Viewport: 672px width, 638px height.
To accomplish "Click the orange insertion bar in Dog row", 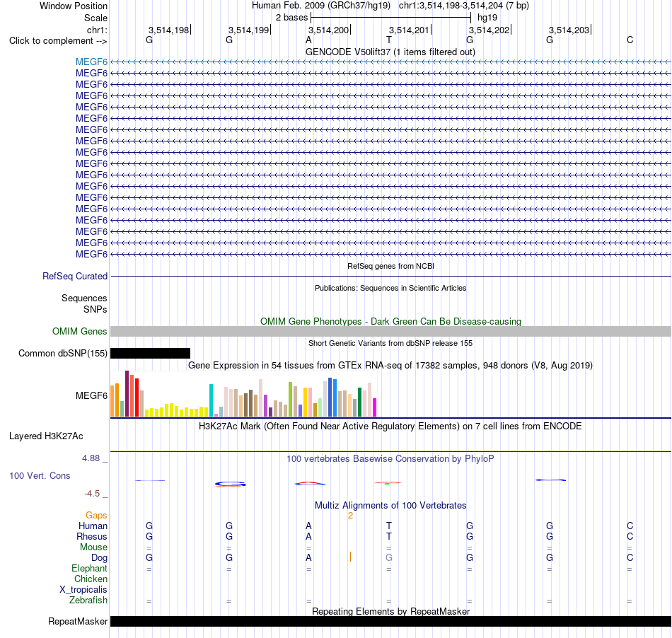I will [x=351, y=557].
